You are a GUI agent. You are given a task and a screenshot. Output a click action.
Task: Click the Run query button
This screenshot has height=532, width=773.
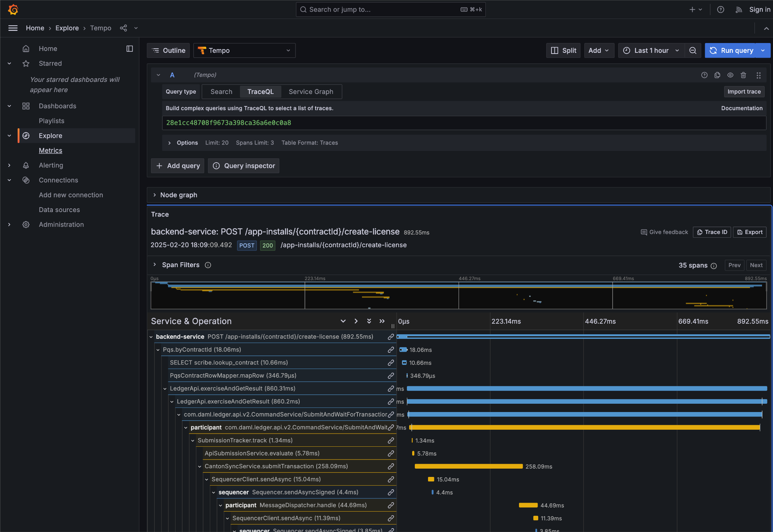731,51
